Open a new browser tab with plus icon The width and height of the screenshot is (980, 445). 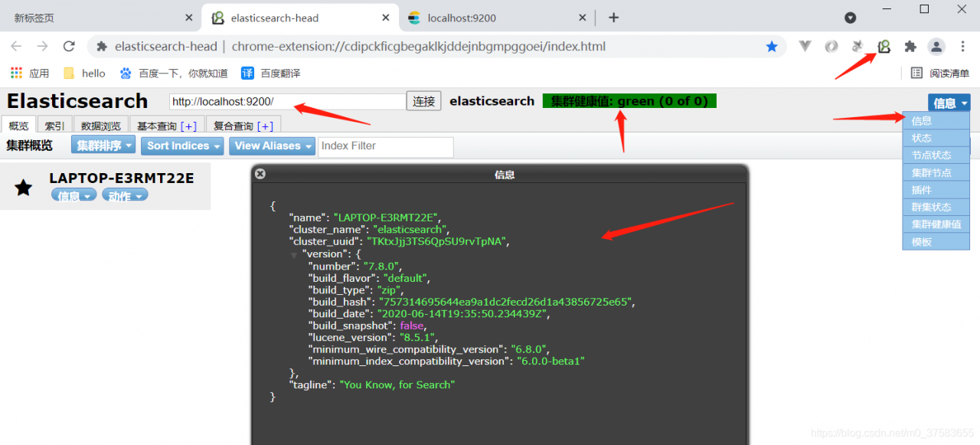coord(613,18)
